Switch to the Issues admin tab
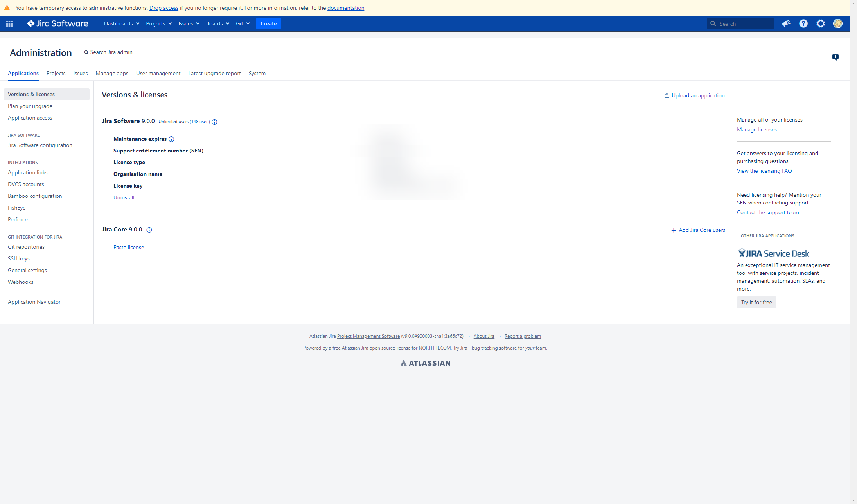857x504 pixels. pyautogui.click(x=81, y=73)
